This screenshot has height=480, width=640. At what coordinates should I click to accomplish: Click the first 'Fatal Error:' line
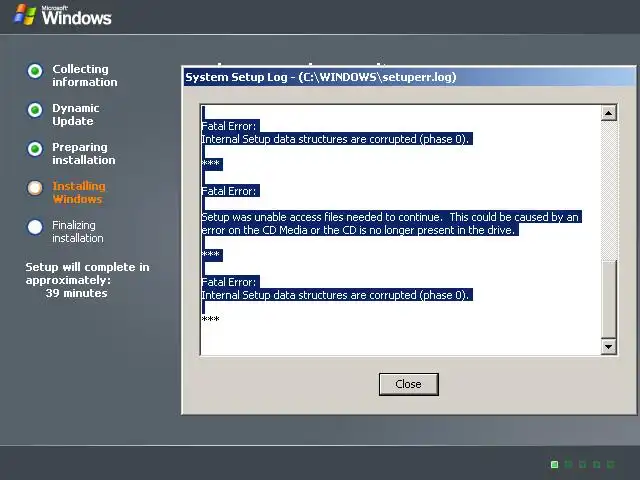click(x=229, y=126)
